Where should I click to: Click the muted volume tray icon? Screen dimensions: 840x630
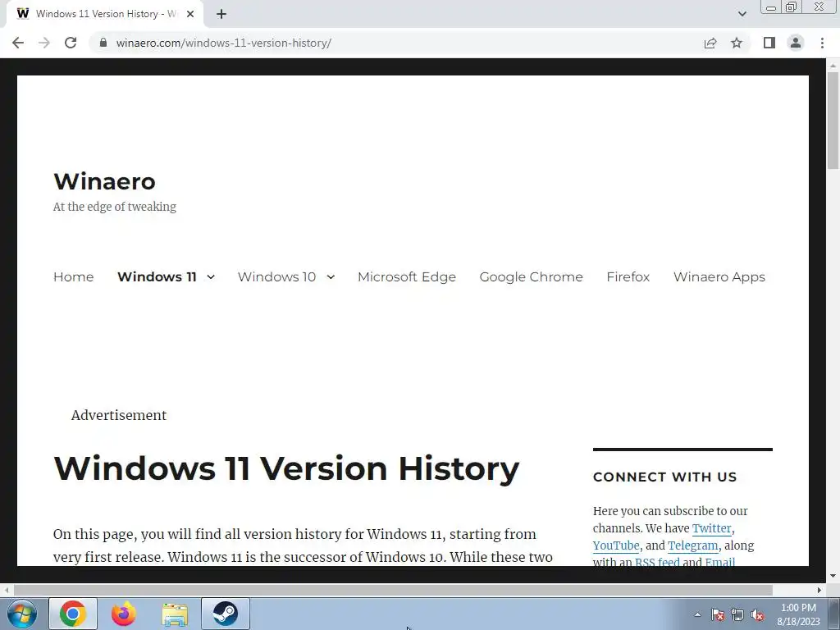pyautogui.click(x=757, y=614)
